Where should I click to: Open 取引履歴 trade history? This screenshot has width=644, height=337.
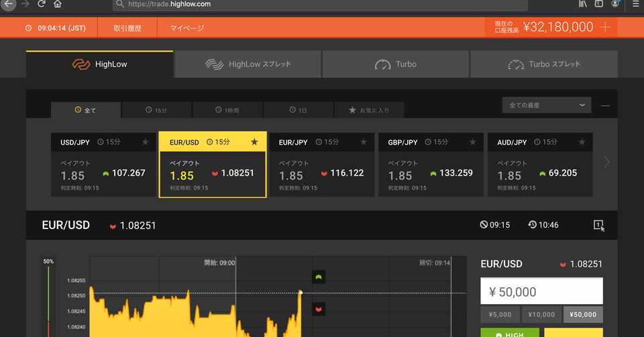[x=127, y=28]
